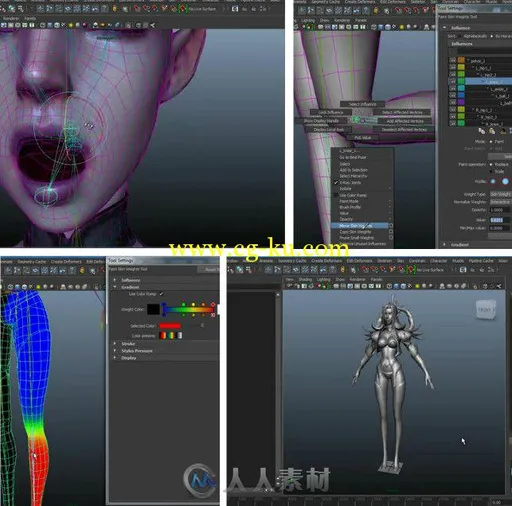Collapse Influence section in top-right Tool Settings
The image size is (512, 506).
point(444,28)
